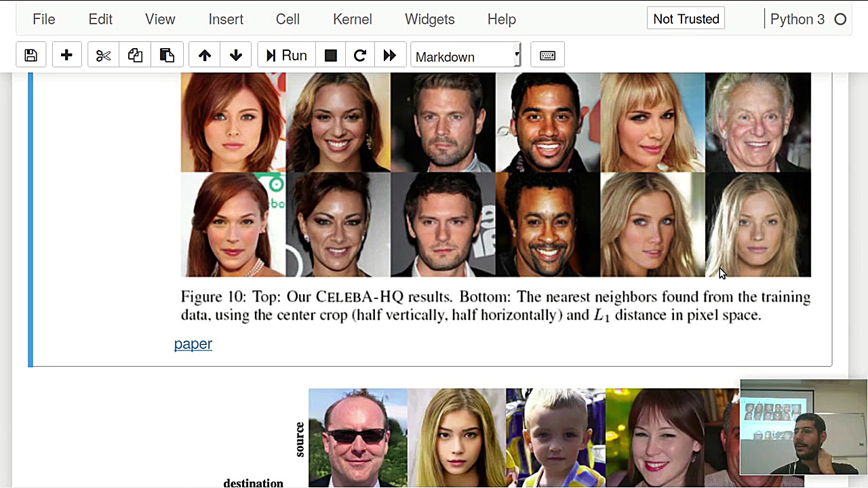Open the File menu
868x488 pixels.
point(44,19)
